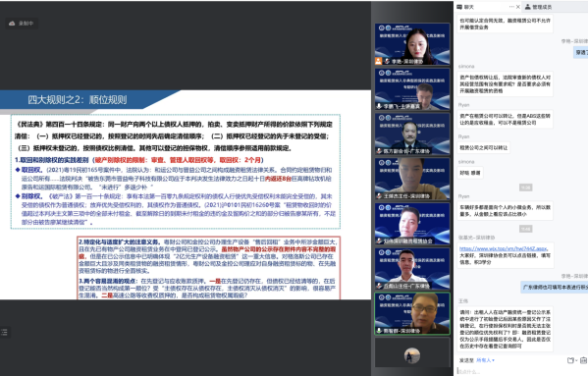The image size is (588, 376).
Task: Select the green-highlighted active speaker video tile
Action: 412,313
